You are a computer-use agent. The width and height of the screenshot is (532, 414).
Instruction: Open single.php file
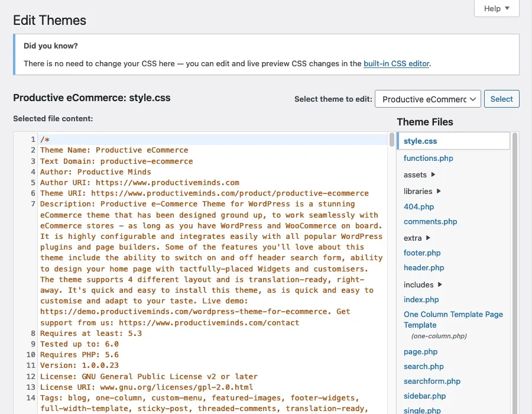(x=422, y=410)
